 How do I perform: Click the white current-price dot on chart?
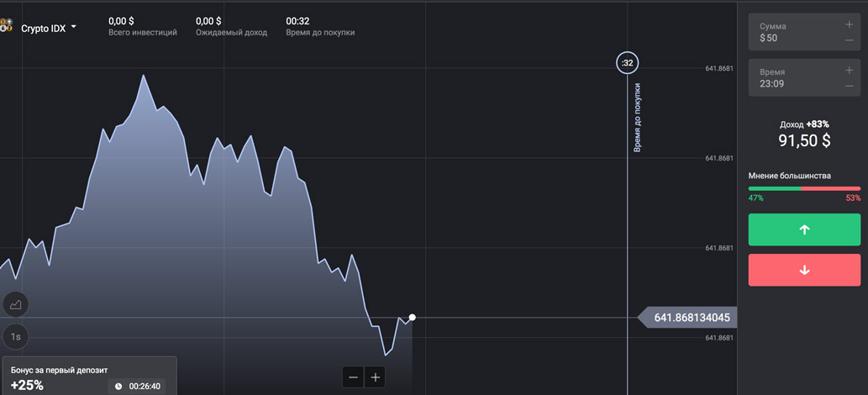[412, 318]
